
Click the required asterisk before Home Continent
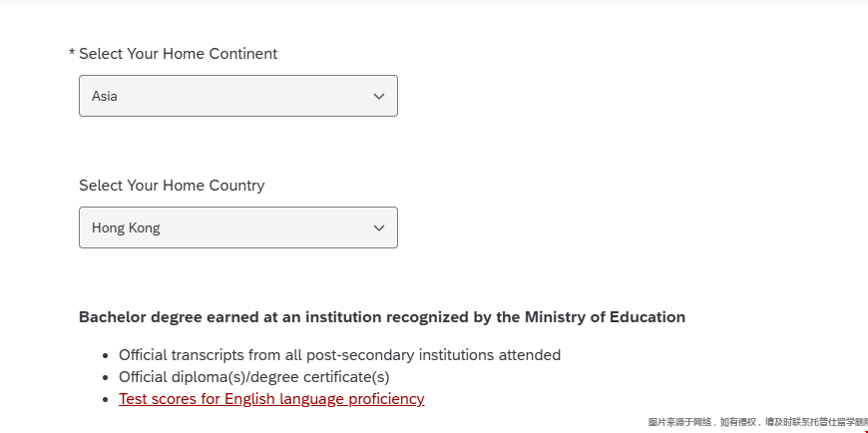pos(72,54)
